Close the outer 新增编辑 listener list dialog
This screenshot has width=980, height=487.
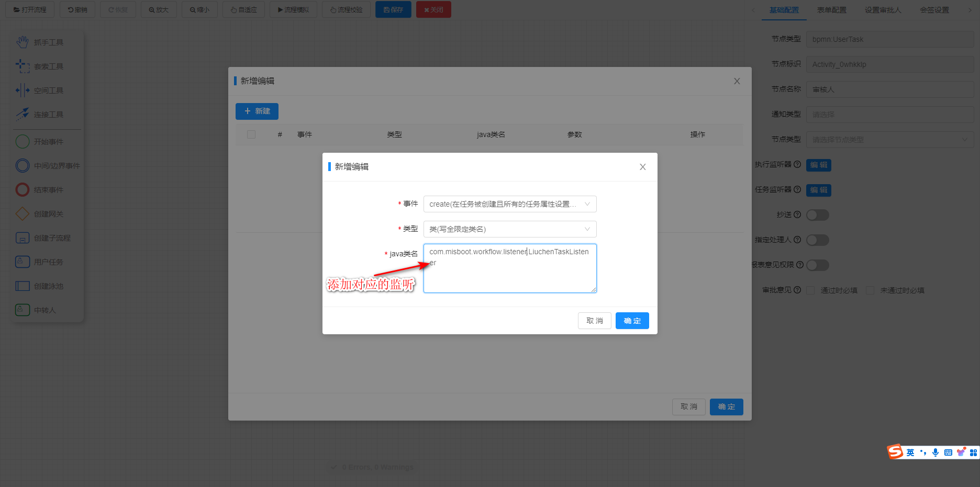pyautogui.click(x=737, y=81)
